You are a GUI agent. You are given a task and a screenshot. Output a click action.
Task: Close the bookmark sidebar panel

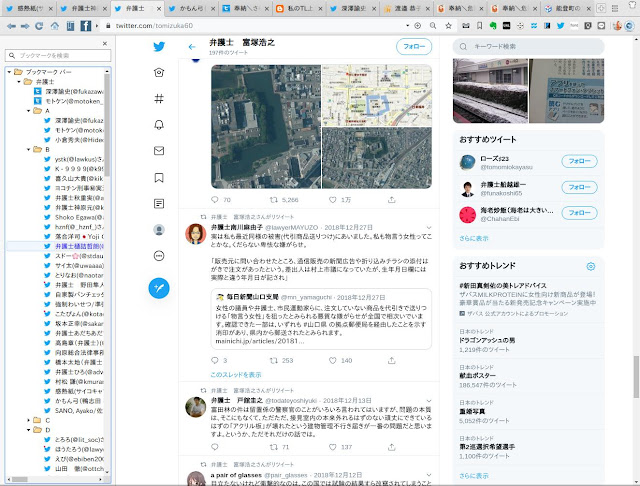[105, 43]
